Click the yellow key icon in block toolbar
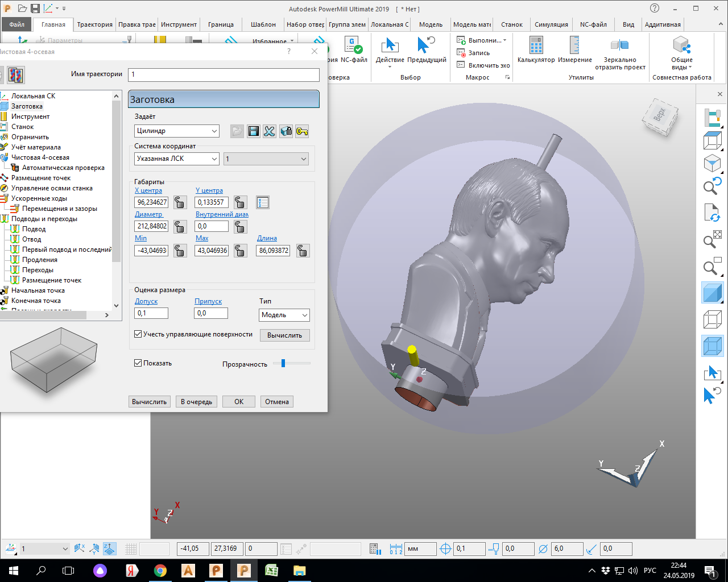 point(302,131)
